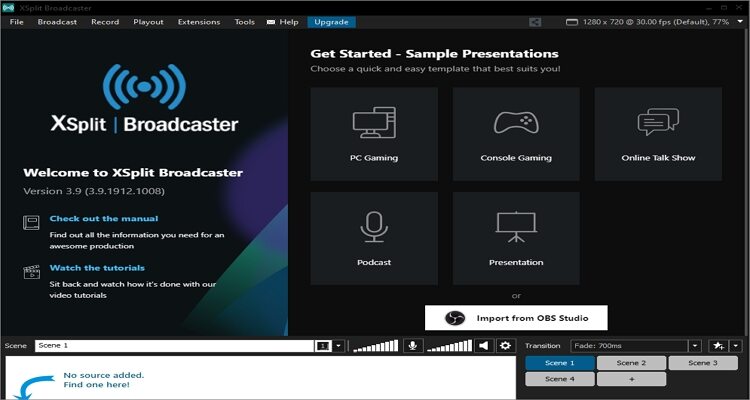Click the version 3.9 text
750x400 pixels.
94,191
